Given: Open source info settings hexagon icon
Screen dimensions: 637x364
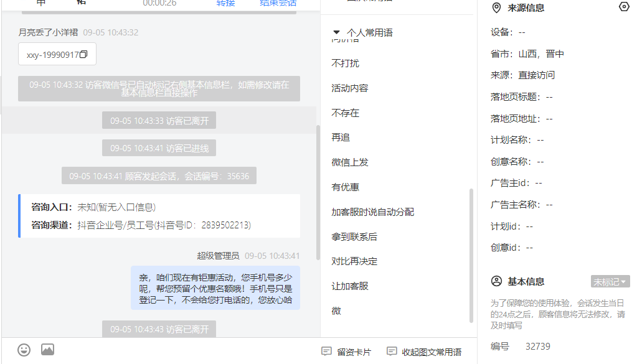Looking at the screenshot, I should point(624,7).
